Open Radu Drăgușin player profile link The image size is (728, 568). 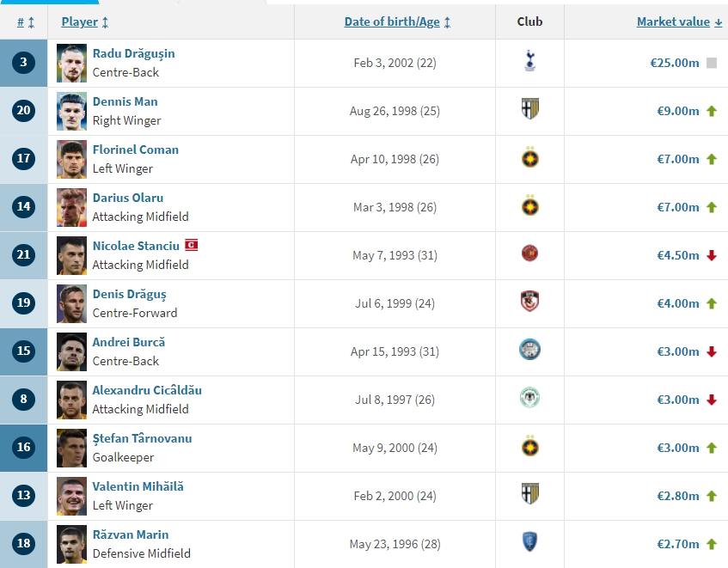[x=133, y=53]
